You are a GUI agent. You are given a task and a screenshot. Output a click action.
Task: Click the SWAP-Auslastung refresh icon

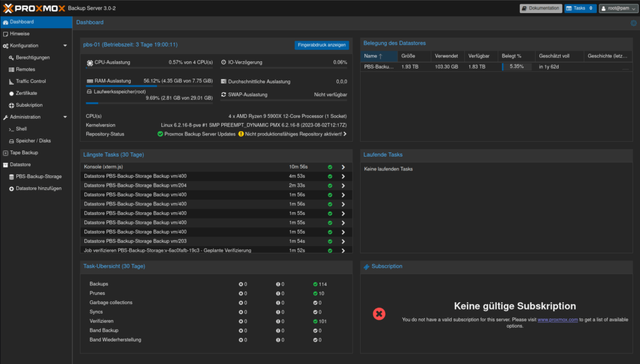tap(223, 94)
